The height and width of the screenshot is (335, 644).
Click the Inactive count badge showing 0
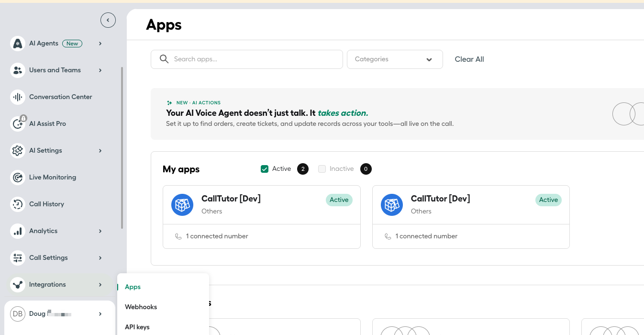[366, 169]
